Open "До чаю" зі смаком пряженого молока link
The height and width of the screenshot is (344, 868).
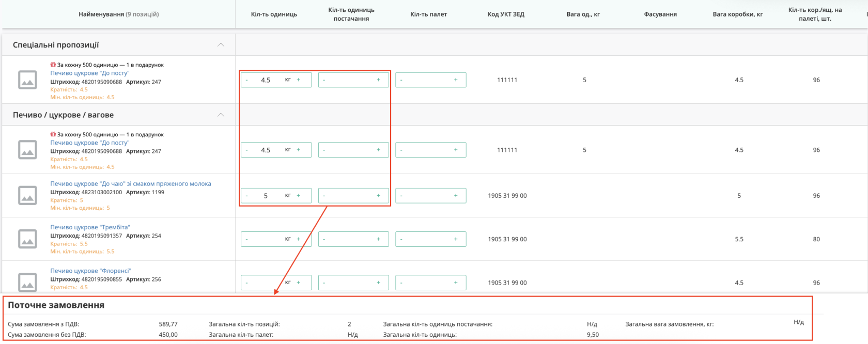(130, 183)
